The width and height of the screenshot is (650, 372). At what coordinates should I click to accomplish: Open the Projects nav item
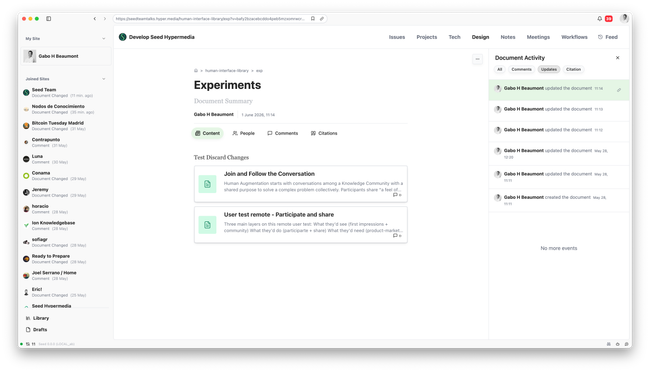[x=427, y=37]
